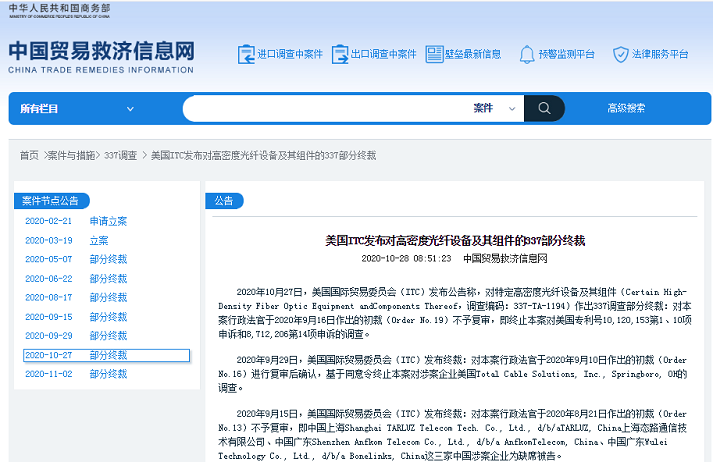
Task: Click the 中国贸易救济信息网 site logo
Action: (101, 50)
